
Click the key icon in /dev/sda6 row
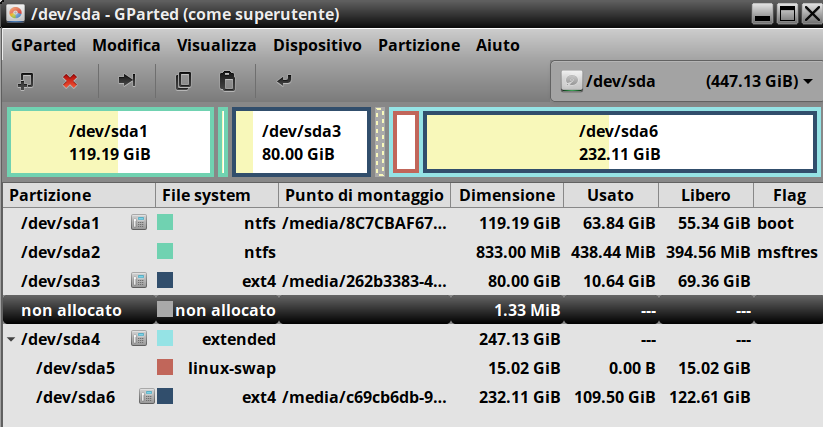(147, 397)
